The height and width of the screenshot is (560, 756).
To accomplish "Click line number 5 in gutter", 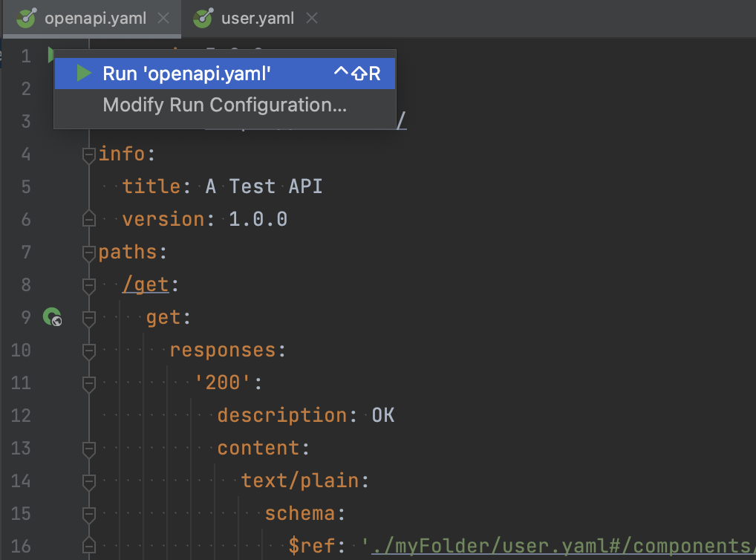I will coord(26,186).
